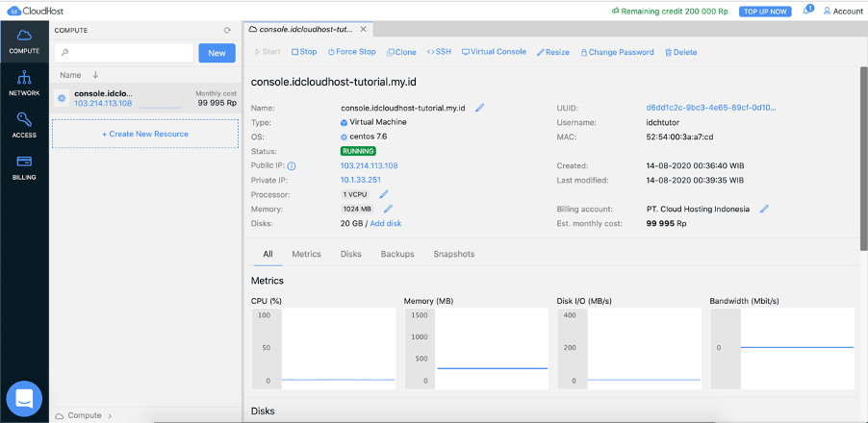This screenshot has width=868, height=423.
Task: Click Create New Resource
Action: (x=145, y=134)
